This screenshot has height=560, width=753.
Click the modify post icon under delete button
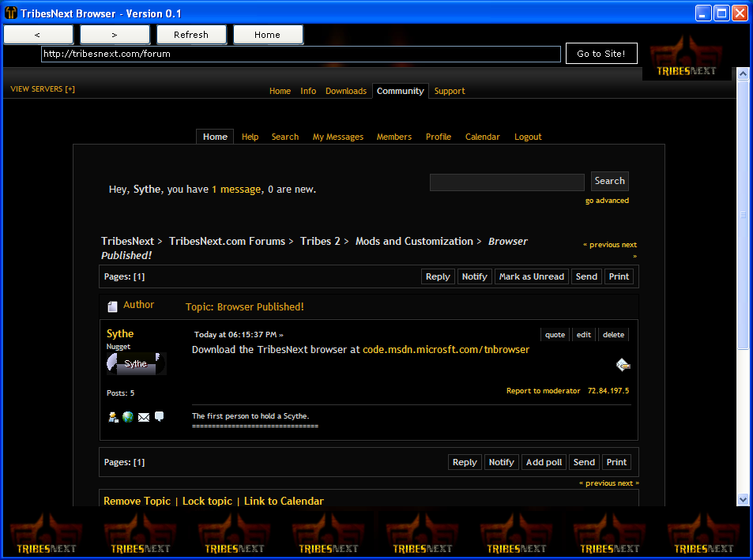click(623, 365)
